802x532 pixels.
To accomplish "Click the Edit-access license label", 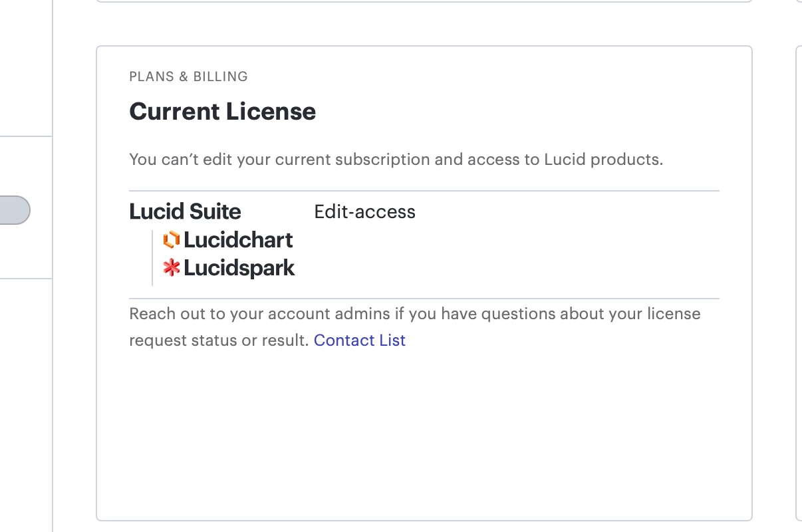I will click(365, 211).
